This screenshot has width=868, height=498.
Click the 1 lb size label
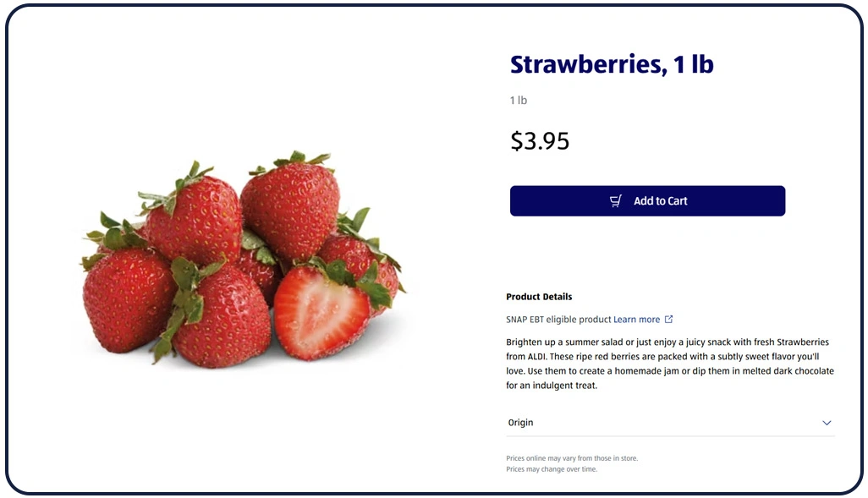point(517,100)
